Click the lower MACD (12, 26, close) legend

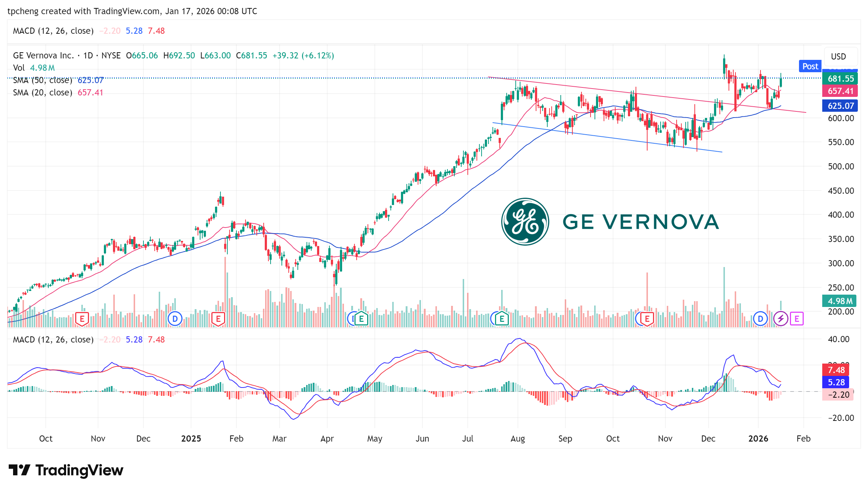[x=53, y=340]
